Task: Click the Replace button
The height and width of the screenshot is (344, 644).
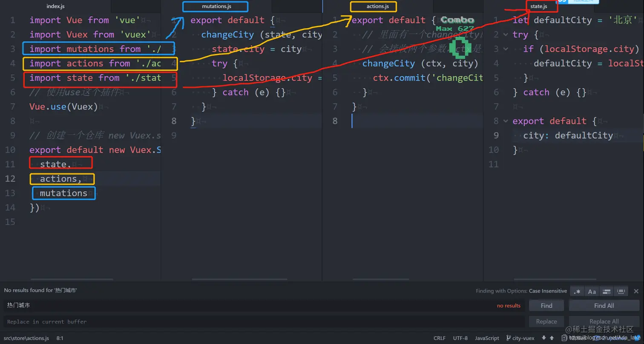Action: tap(546, 321)
